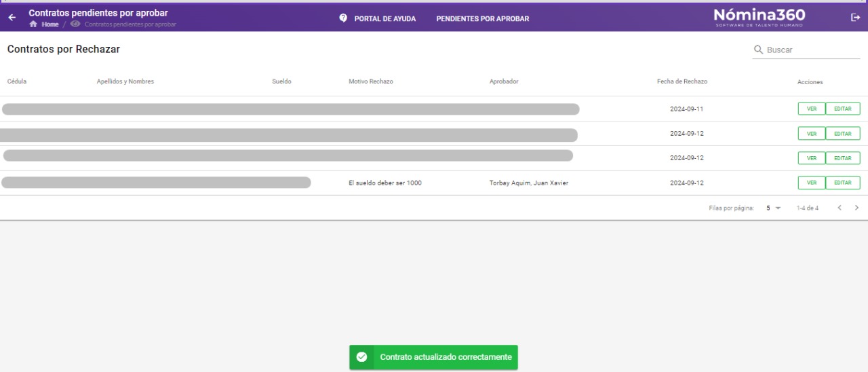Log out using the exit icon
Viewport: 868px width, 372px height.
[855, 18]
